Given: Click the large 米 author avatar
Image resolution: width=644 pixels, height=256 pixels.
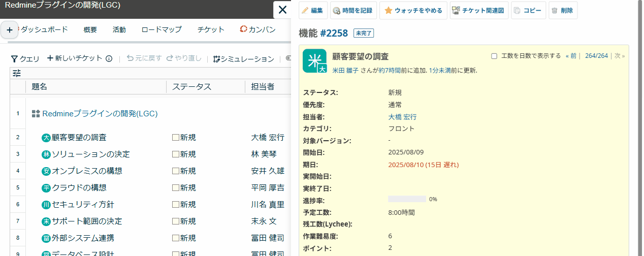Looking at the screenshot, I should [314, 61].
